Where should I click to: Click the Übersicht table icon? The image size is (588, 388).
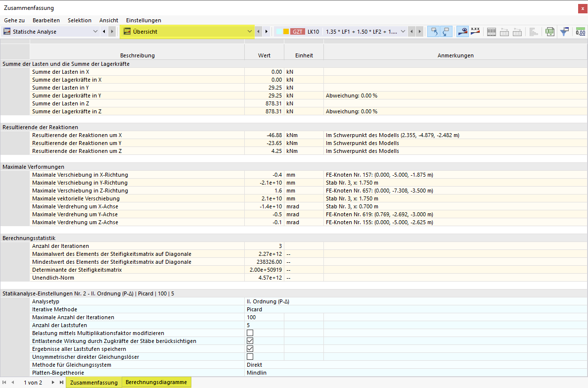(127, 32)
